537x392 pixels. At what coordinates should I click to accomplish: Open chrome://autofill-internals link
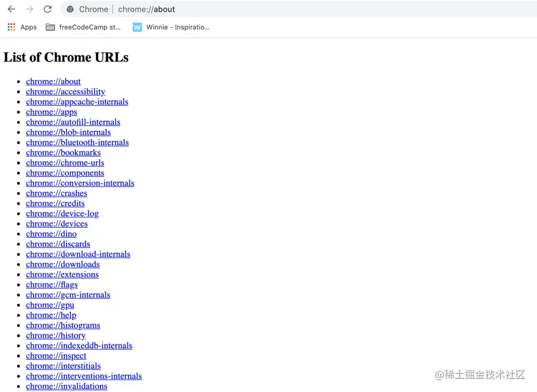pyautogui.click(x=73, y=123)
